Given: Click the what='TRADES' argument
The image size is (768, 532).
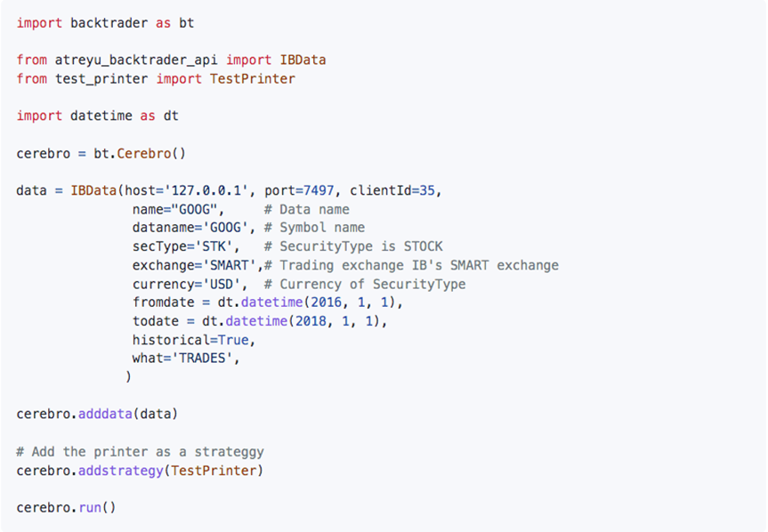Looking at the screenshot, I should pyautogui.click(x=182, y=359).
